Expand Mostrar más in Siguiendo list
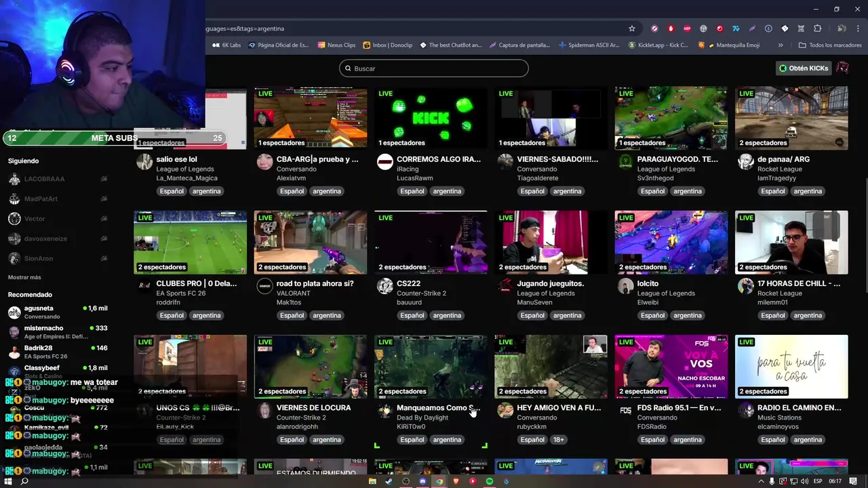868x488 pixels. pos(24,277)
